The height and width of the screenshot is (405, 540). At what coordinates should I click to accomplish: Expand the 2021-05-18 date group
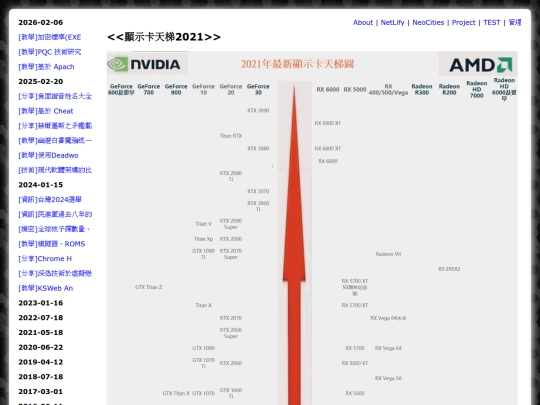point(41,333)
